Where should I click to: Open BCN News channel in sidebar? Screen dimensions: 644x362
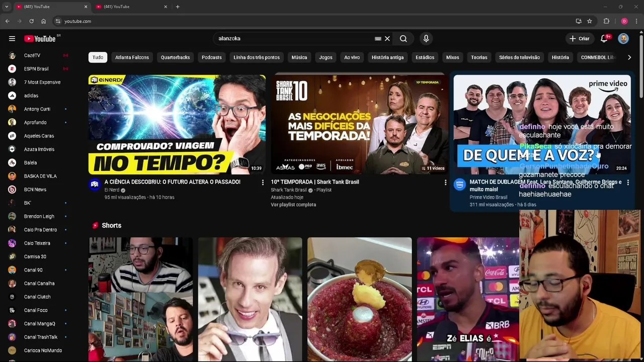(x=38, y=190)
